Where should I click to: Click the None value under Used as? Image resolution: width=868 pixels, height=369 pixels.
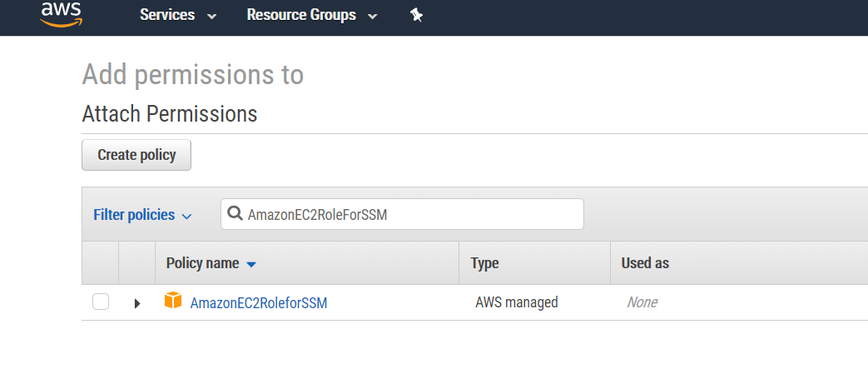point(642,302)
